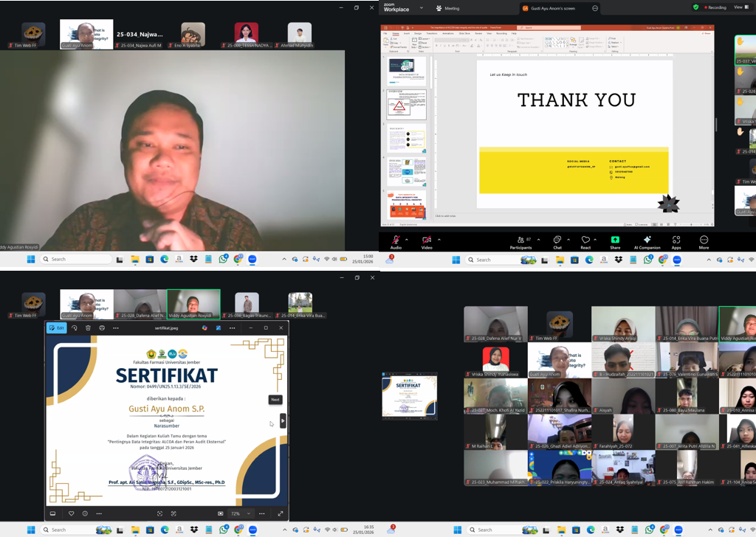Open the View menu in Zoom
756x537 pixels.
(x=738, y=7)
